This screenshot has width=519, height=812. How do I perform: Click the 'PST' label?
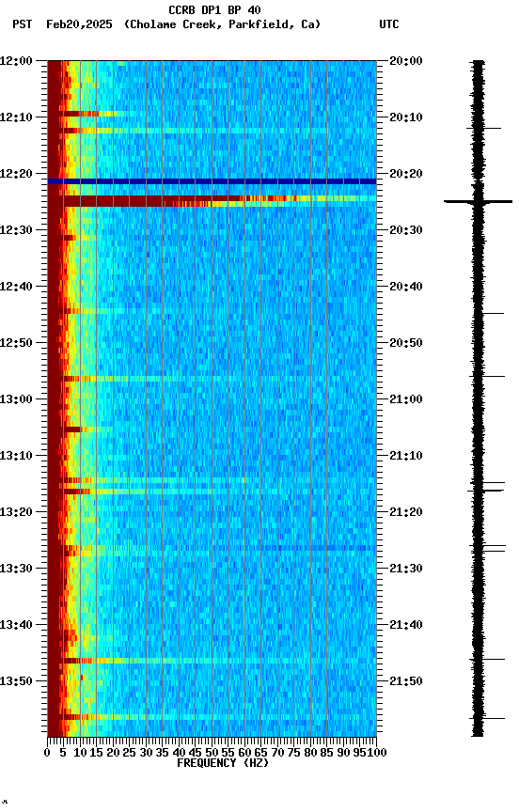point(23,24)
